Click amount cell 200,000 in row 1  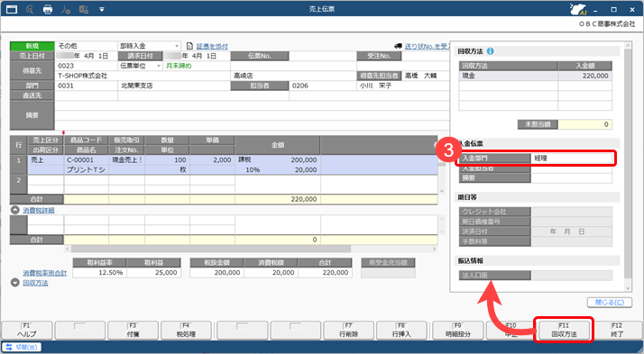(x=278, y=160)
